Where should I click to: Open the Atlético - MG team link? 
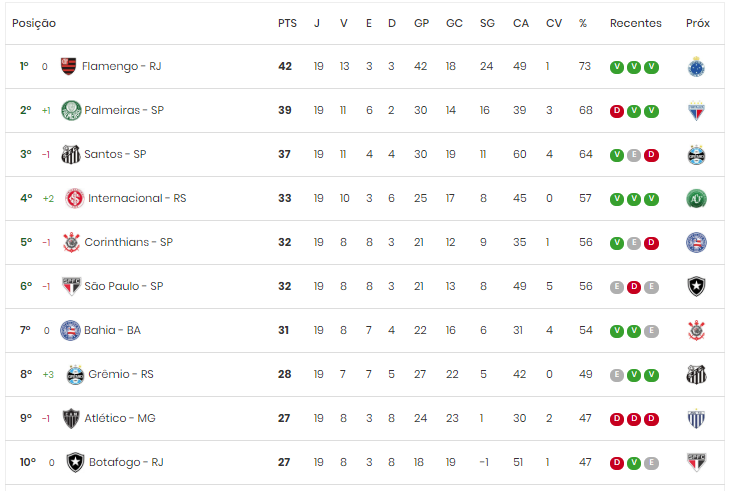[x=120, y=418]
